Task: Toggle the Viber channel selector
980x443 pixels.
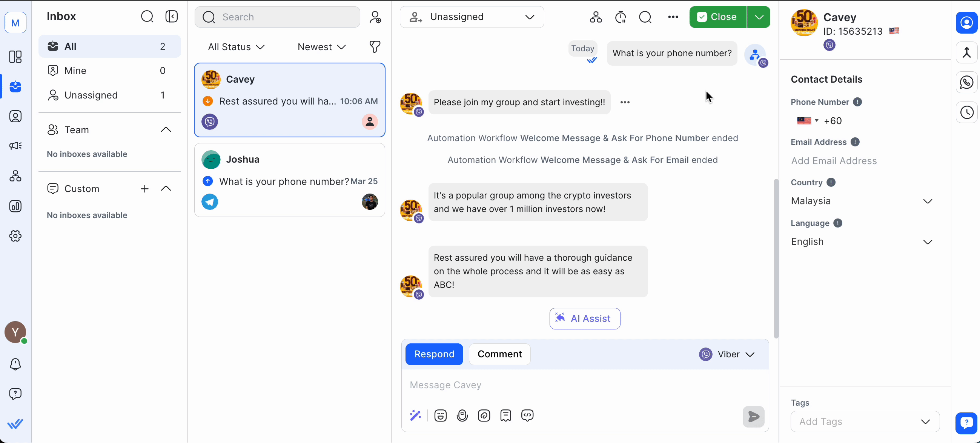Action: click(727, 354)
